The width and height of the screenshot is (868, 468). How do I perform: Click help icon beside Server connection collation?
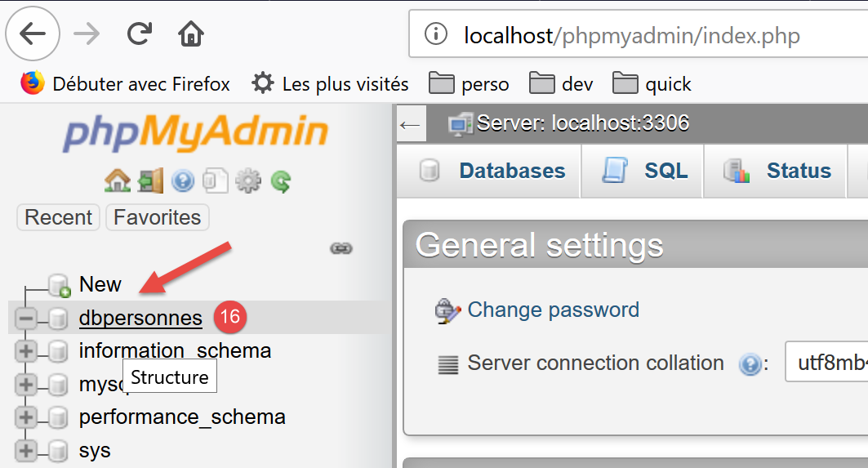coord(750,364)
